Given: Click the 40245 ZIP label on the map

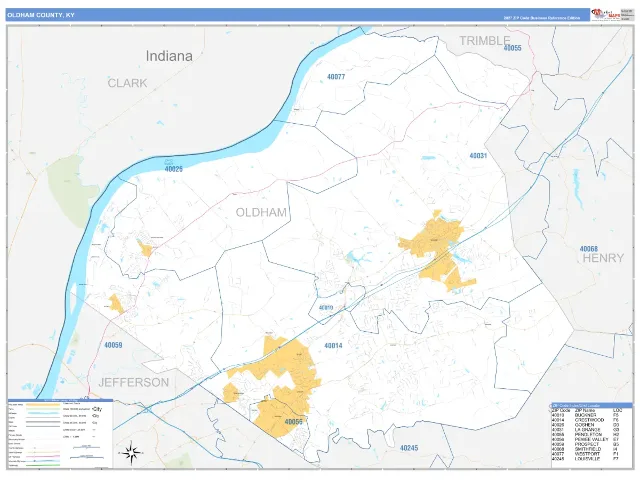Looking at the screenshot, I should 409,448.
